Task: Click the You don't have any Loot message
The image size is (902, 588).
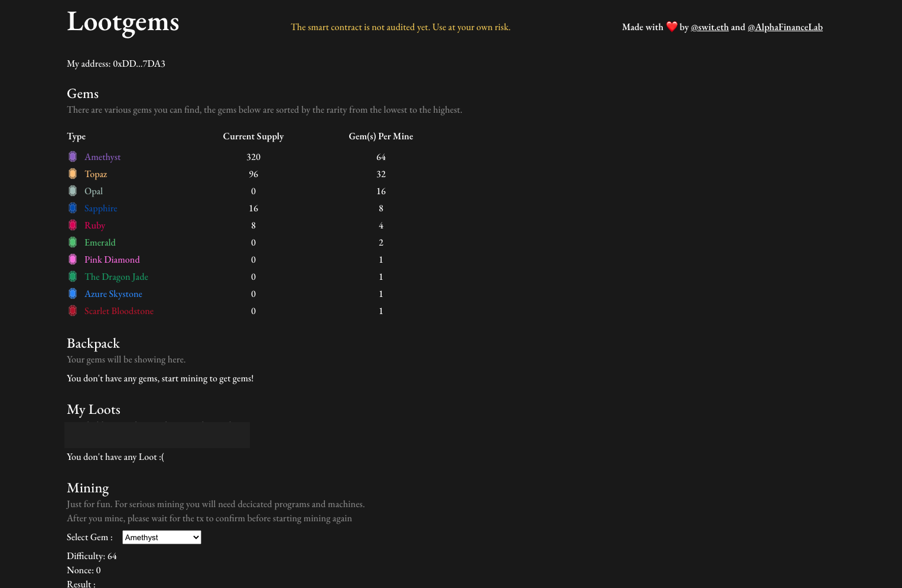Action: coord(115,457)
